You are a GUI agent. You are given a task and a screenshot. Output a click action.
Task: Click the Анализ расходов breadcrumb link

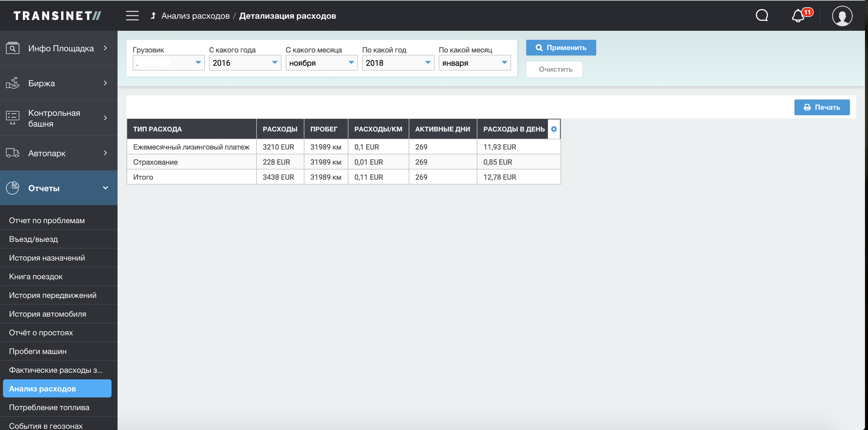coord(195,16)
